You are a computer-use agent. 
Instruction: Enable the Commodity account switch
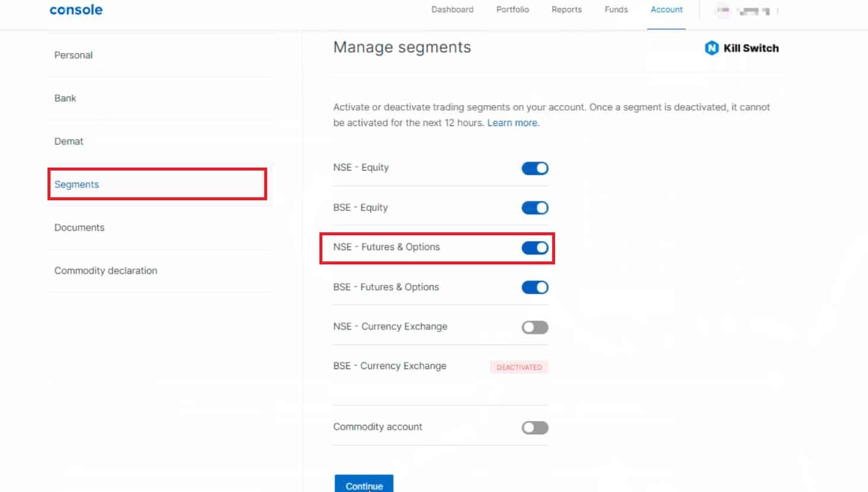pos(535,428)
